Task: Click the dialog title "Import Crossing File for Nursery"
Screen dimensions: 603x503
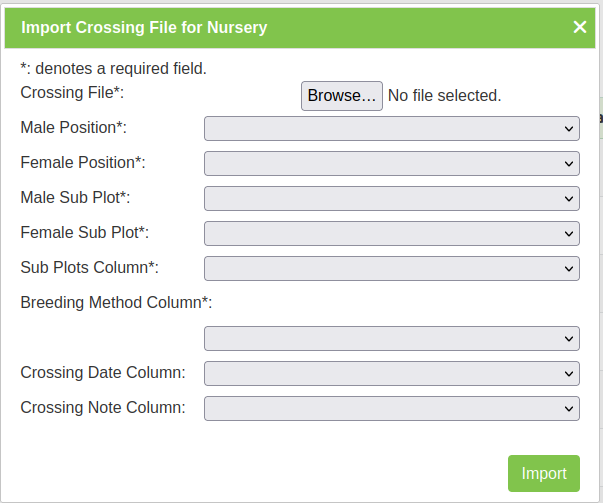Action: [144, 27]
